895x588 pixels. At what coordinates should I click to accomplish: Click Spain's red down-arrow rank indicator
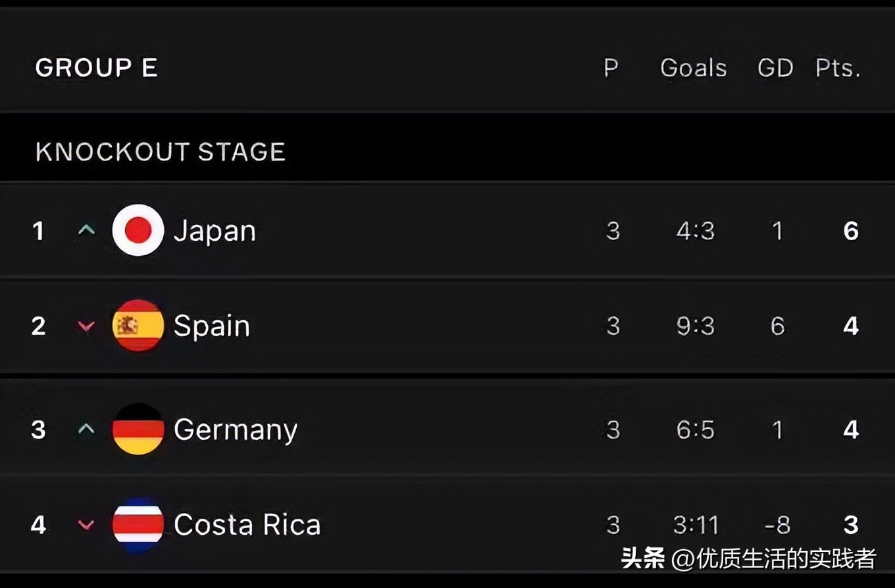(86, 326)
